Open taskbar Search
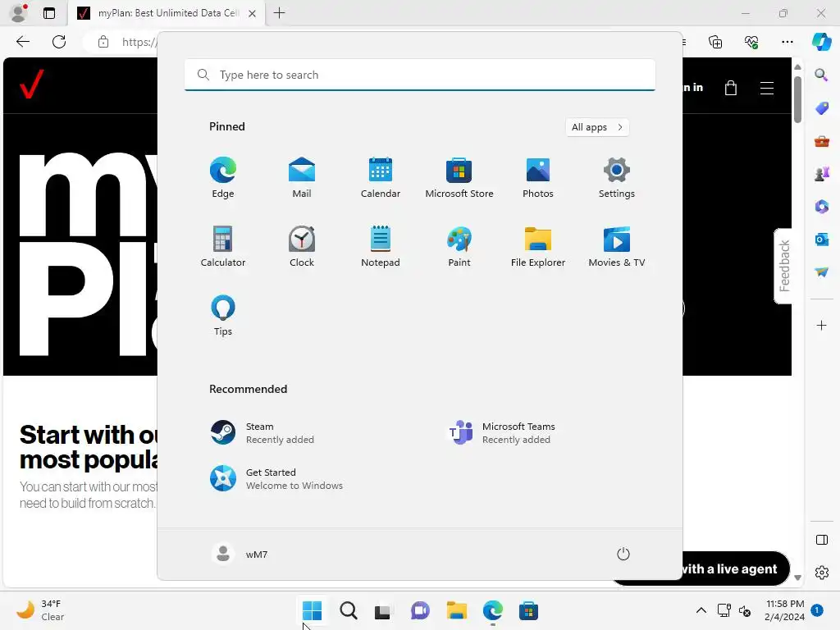The image size is (840, 630). pos(348,610)
